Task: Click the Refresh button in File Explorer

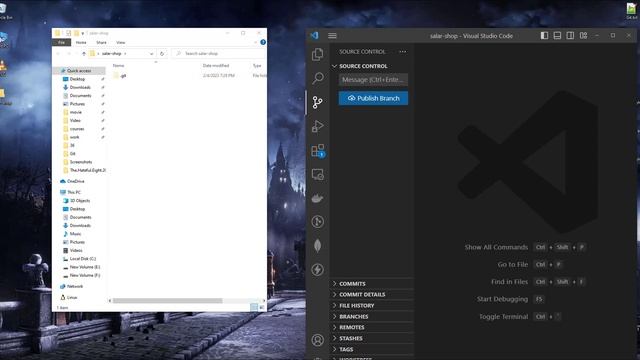Action: click(162, 53)
